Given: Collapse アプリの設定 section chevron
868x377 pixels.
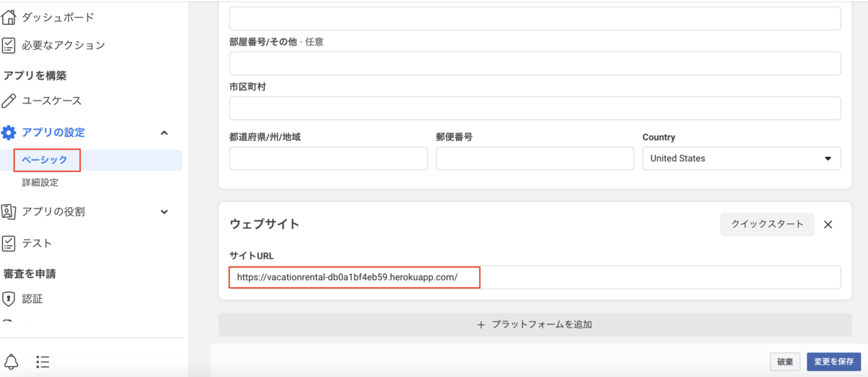Looking at the screenshot, I should (x=164, y=132).
